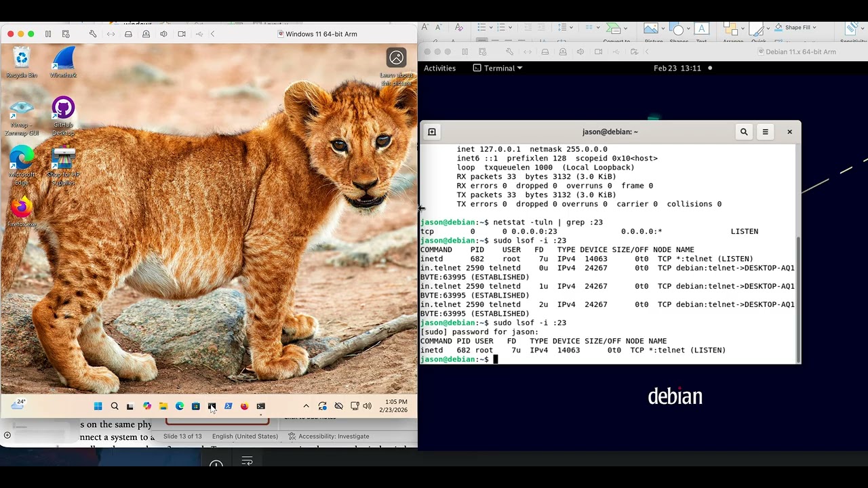The image size is (868, 488).
Task: Open PowerShell from Windows taskbar
Action: click(228, 406)
